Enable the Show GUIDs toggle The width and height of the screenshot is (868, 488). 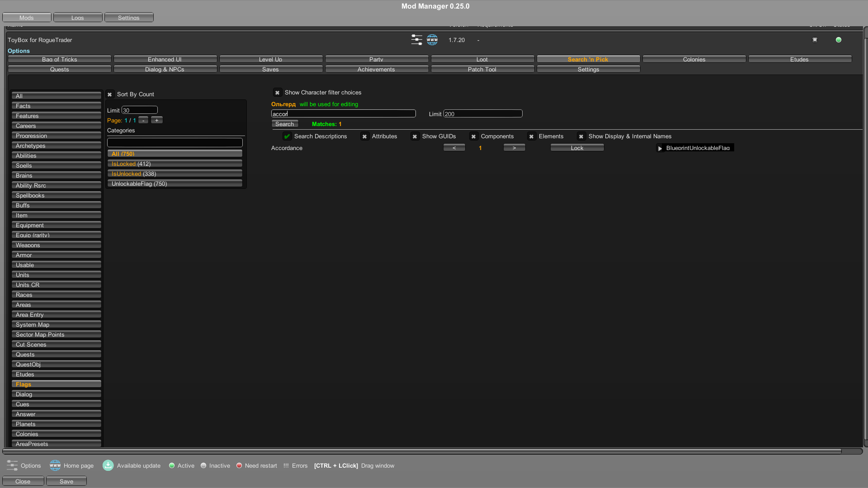pos(415,136)
